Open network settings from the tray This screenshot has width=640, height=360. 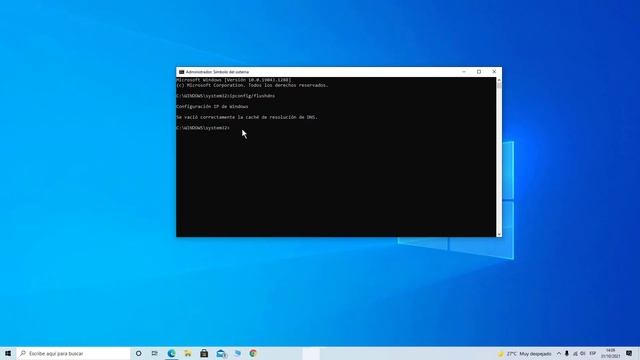[x=575, y=354]
